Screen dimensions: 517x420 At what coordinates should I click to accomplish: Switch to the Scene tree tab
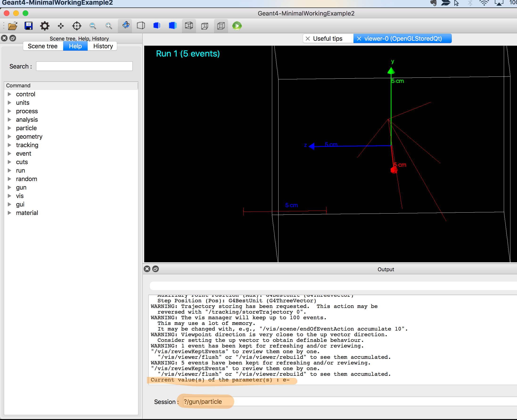tap(43, 46)
